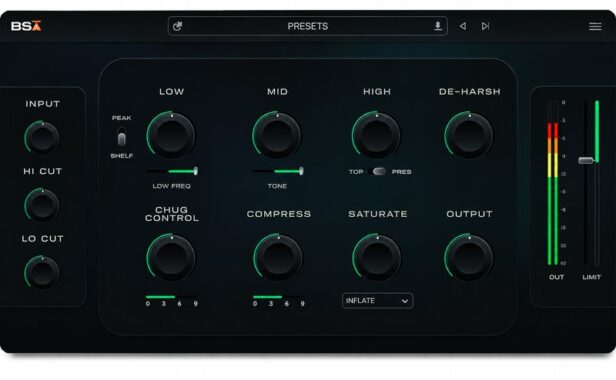The image size is (616, 380).
Task: Click the SHELF label
Action: pos(121,156)
